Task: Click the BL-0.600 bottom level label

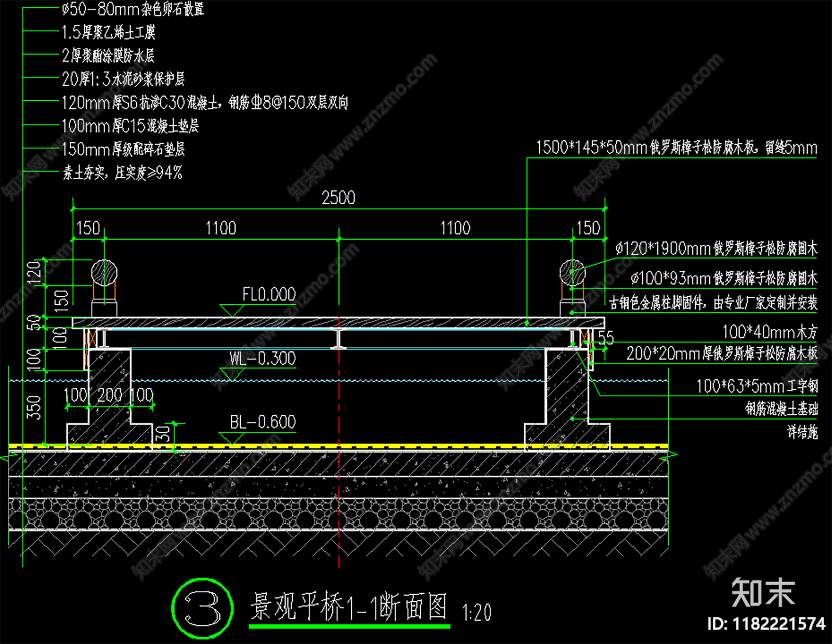Action: 263,422
